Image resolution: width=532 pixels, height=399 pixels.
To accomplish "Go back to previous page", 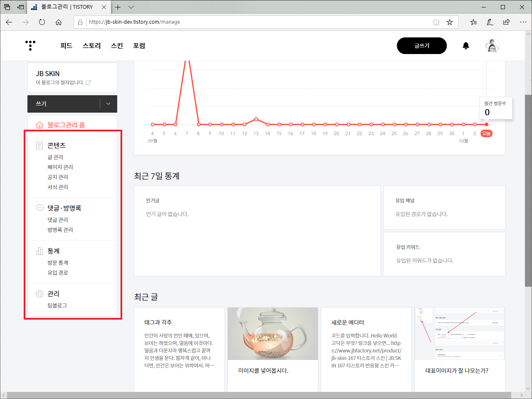I will (x=9, y=22).
